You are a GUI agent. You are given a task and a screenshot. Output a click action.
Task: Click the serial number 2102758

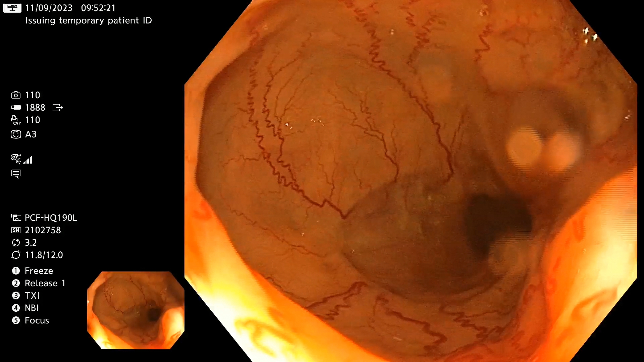tap(43, 230)
